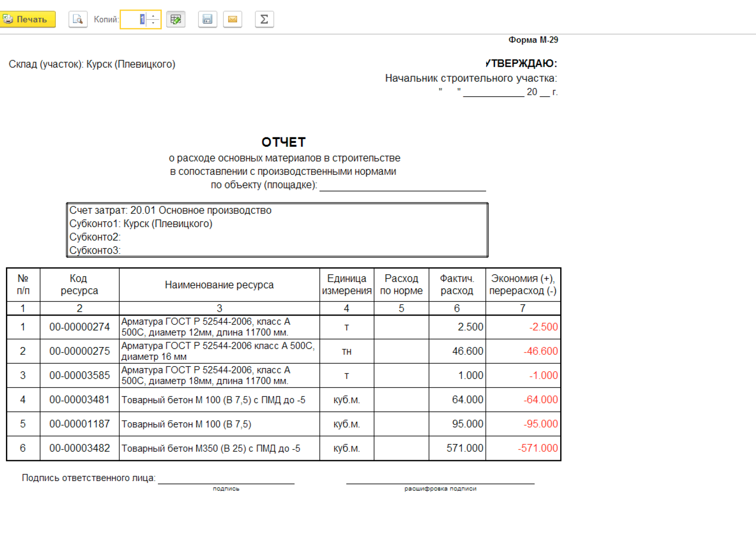Save the report with floppy disk icon

[x=207, y=20]
